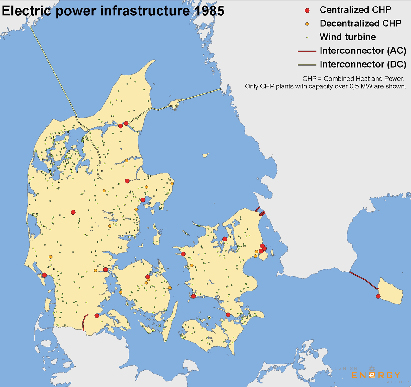
Task: Click the map title "Electric power infrastructure 1985"
Action: click(x=113, y=11)
